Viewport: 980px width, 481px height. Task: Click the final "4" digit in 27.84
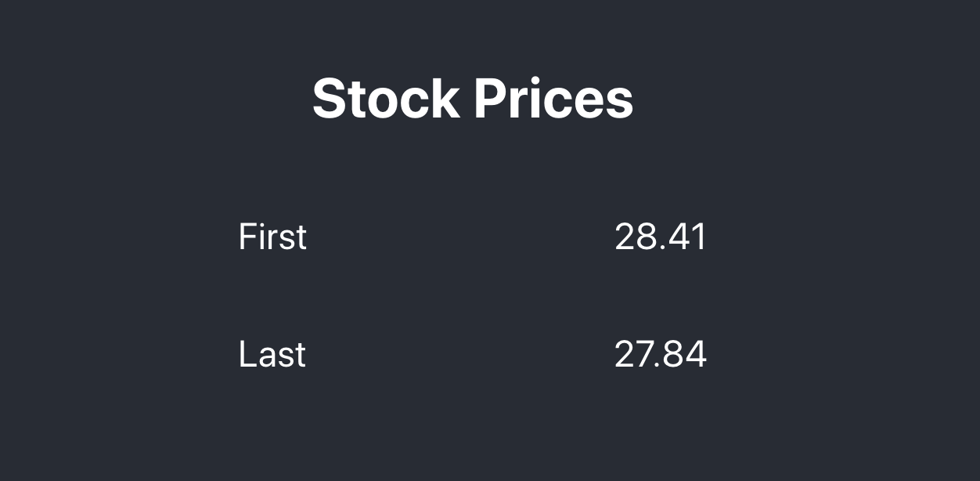697,354
